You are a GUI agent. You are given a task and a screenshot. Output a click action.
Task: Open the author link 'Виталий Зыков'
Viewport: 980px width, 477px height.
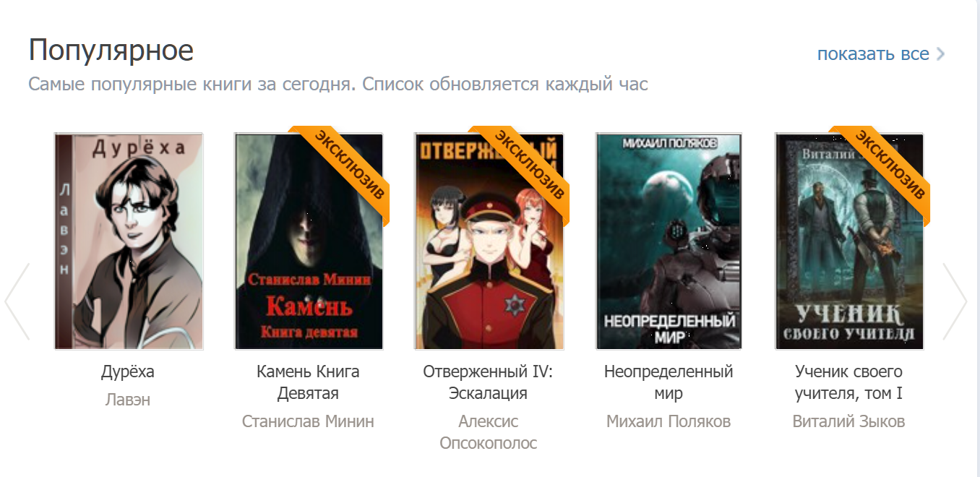pos(848,421)
